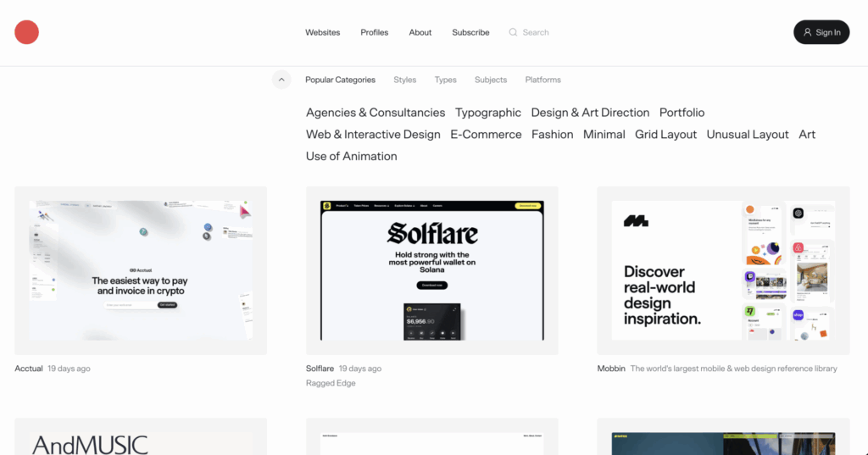This screenshot has height=455, width=868.
Task: Click the Sign In button
Action: [x=821, y=32]
